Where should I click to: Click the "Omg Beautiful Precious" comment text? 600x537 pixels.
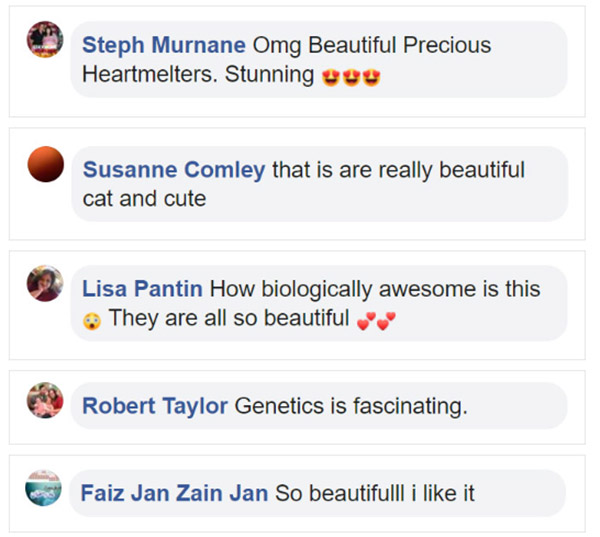[372, 45]
